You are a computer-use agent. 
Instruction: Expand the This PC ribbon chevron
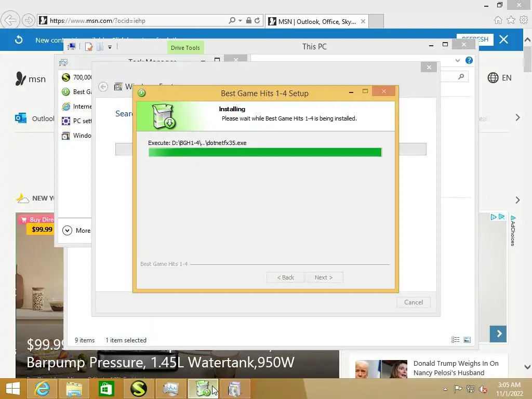[x=457, y=60]
